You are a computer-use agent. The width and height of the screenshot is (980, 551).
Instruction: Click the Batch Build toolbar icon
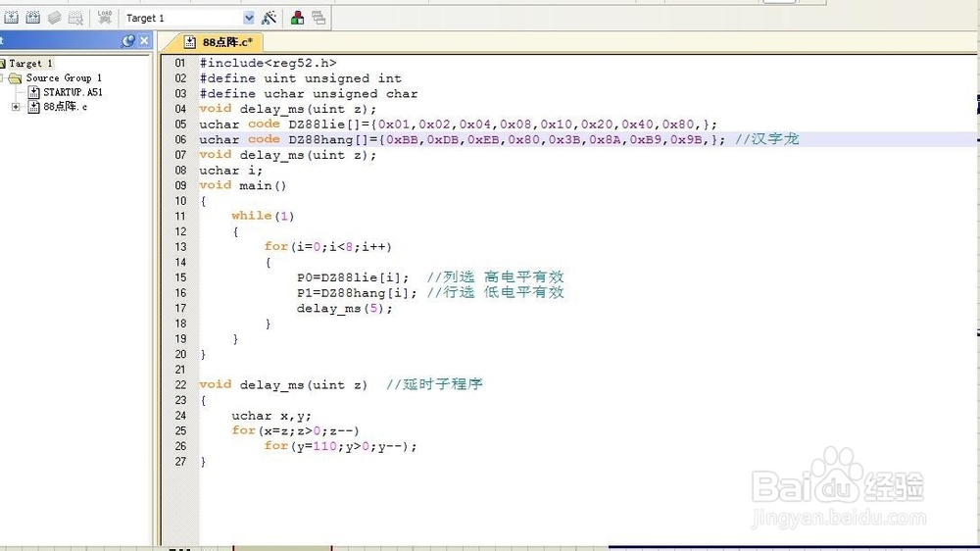[x=54, y=18]
